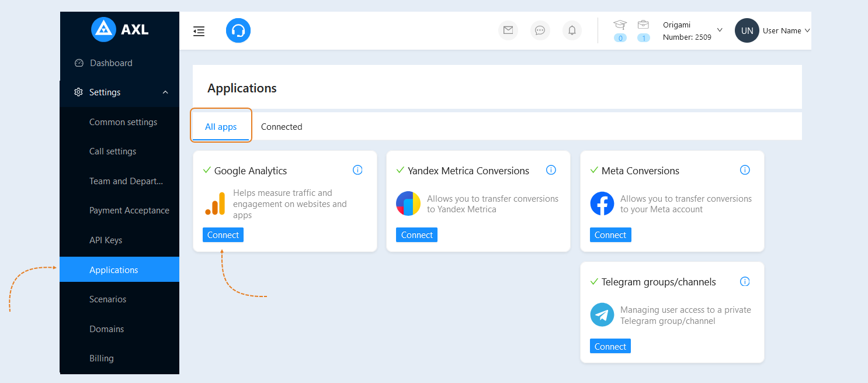Viewport: 868px width, 383px height.
Task: Open the chat bubble messages icon
Action: (x=540, y=30)
